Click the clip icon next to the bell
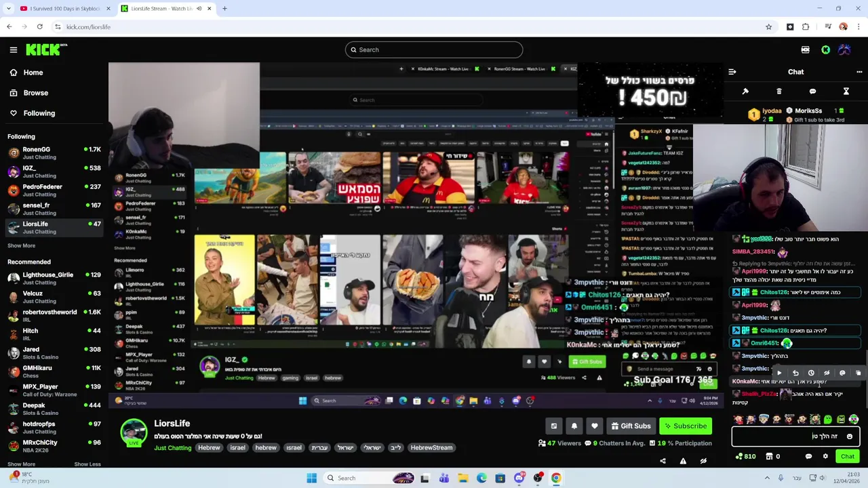 tap(554, 426)
